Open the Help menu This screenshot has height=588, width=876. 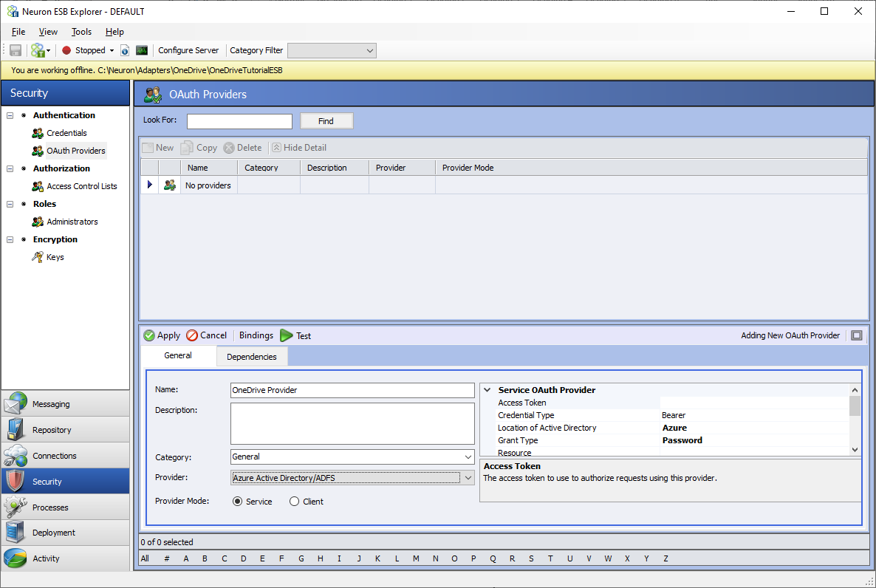tap(114, 32)
